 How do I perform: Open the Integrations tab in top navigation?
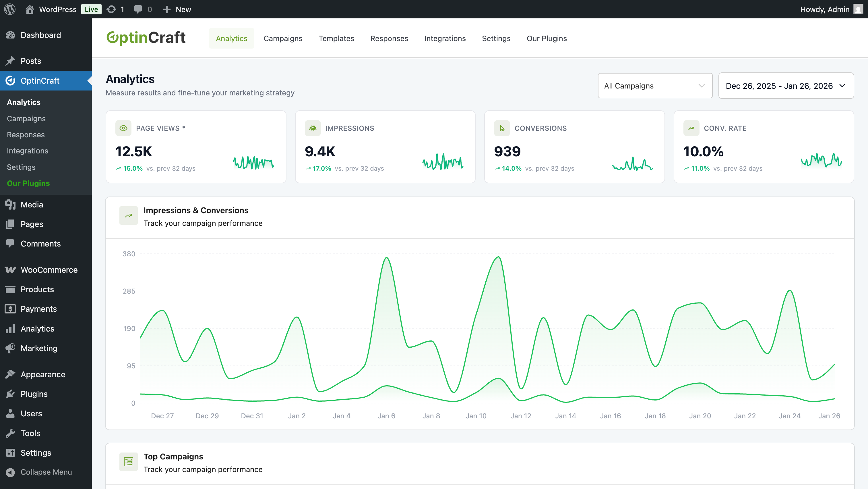tap(445, 38)
